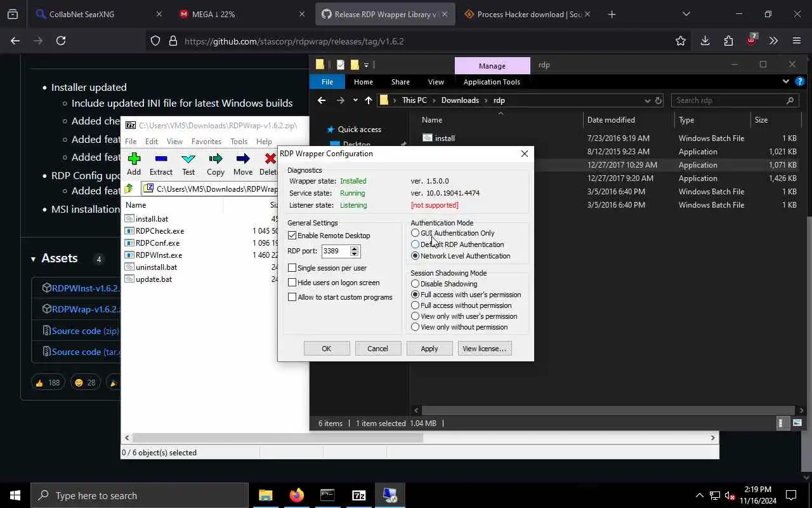Open a new Firefox tab
The image size is (812, 508).
tap(612, 14)
